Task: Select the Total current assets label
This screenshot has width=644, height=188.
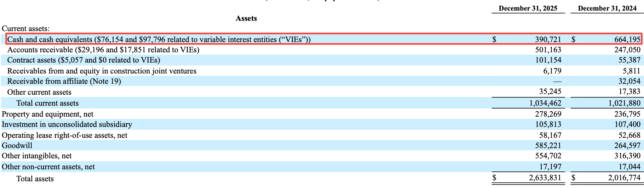Action: pyautogui.click(x=47, y=103)
